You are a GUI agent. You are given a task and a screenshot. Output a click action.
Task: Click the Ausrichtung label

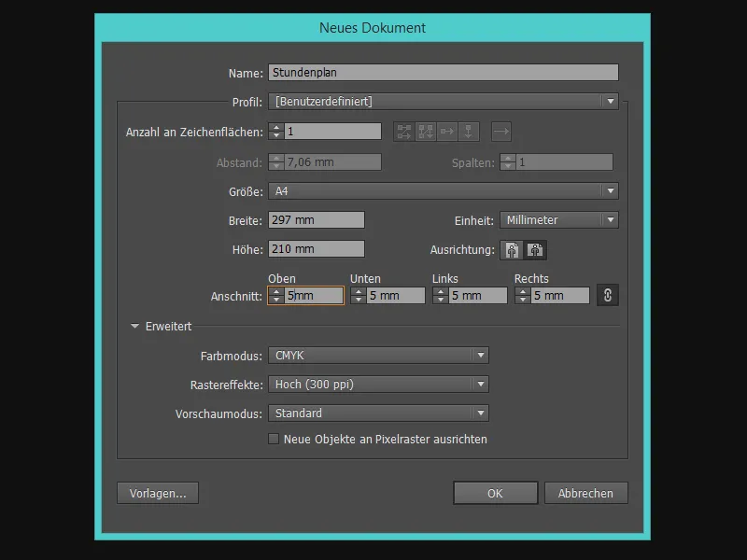click(462, 250)
